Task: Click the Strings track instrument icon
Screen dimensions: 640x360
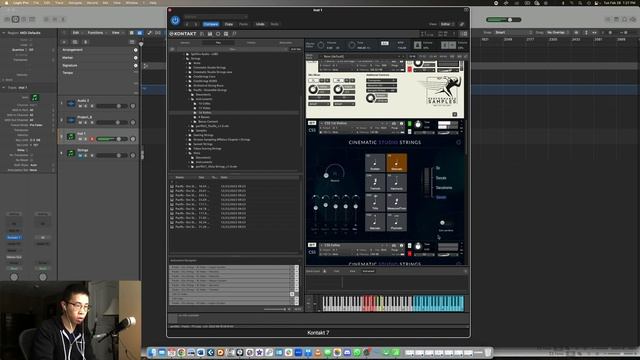Action: 71,153
